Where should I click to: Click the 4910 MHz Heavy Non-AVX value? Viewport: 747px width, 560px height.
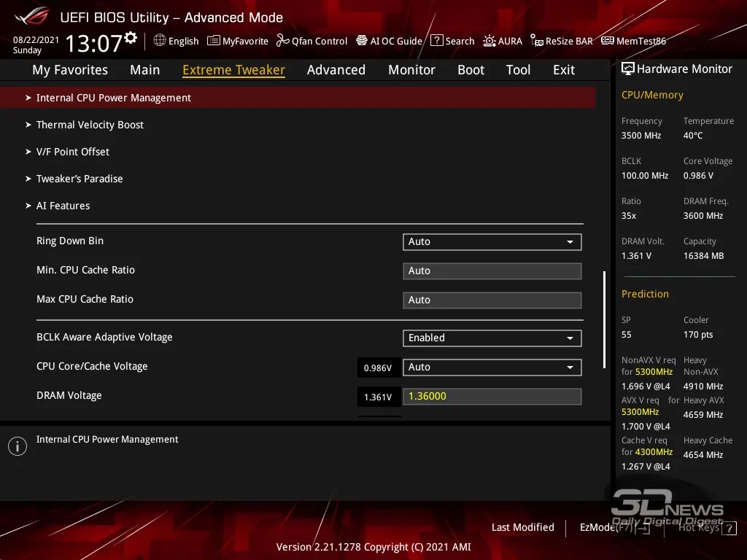point(703,386)
